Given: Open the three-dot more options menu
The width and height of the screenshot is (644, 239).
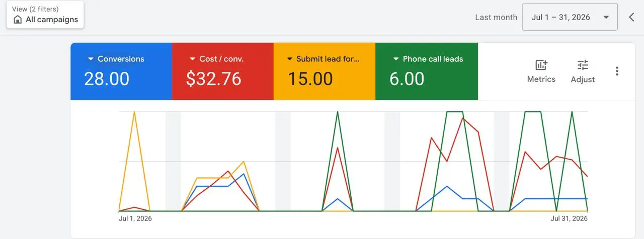Looking at the screenshot, I should pyautogui.click(x=617, y=71).
